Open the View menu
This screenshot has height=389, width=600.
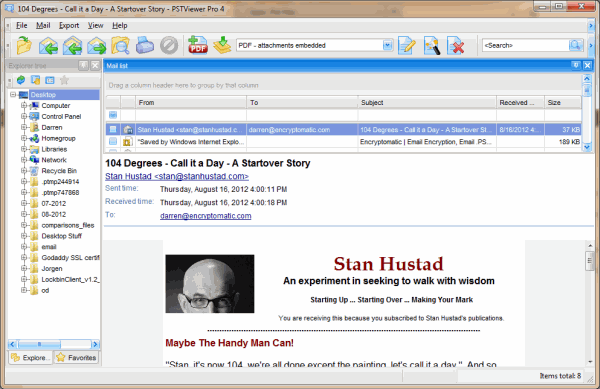[95, 26]
